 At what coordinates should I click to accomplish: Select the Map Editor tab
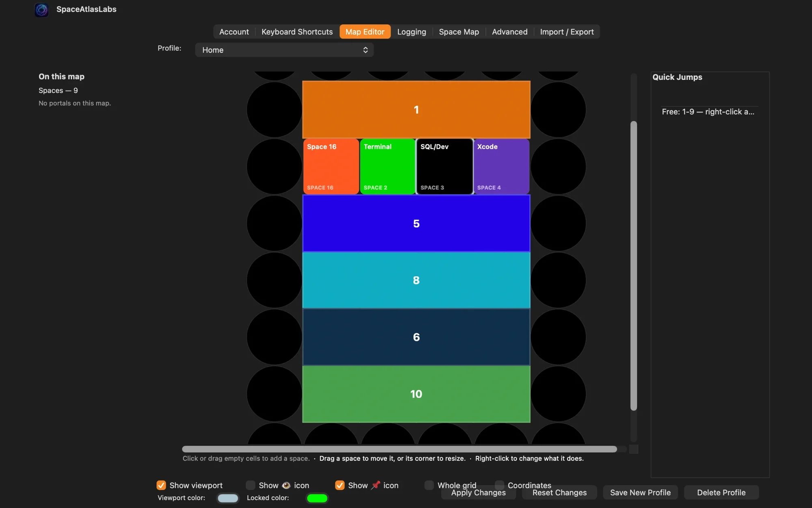pos(365,32)
